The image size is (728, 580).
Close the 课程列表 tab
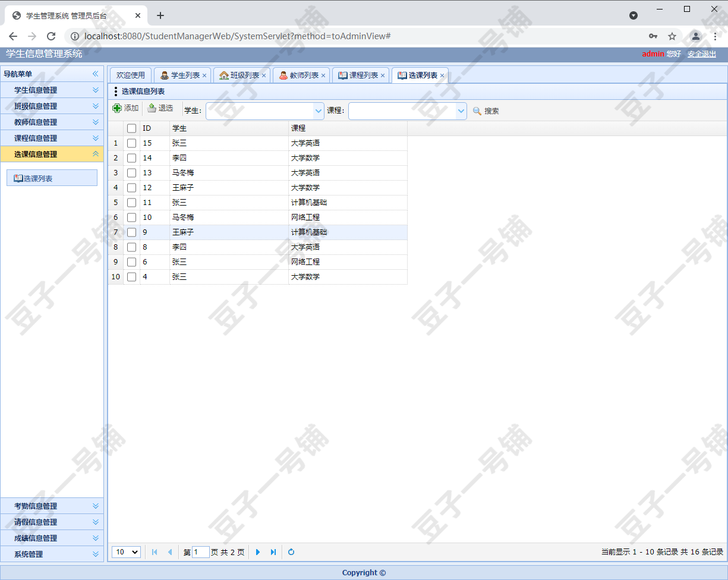pyautogui.click(x=383, y=75)
